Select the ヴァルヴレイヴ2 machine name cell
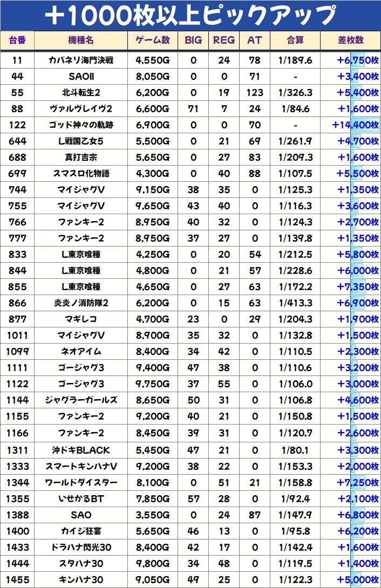 (x=81, y=109)
